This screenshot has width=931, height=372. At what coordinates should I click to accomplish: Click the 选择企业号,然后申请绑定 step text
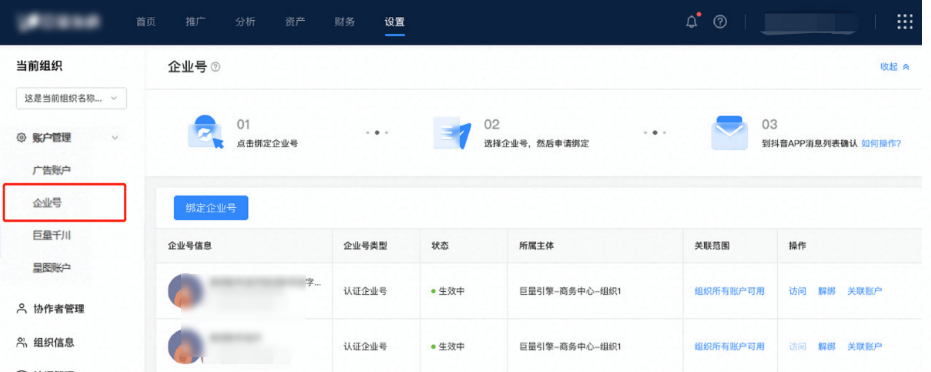pos(536,143)
